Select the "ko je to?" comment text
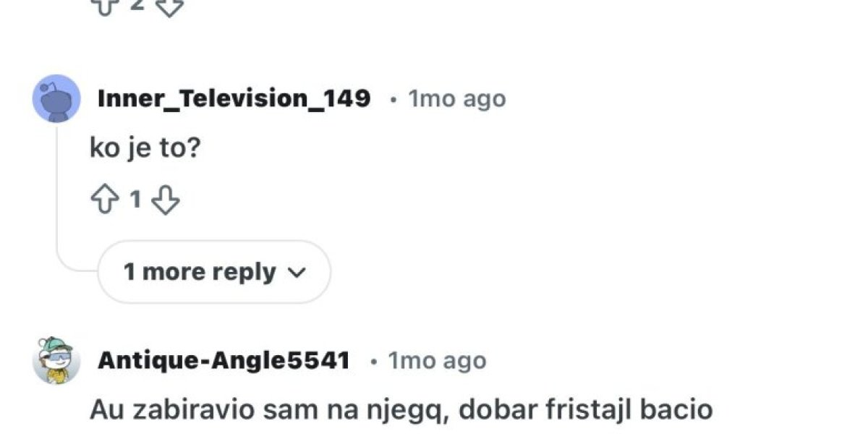The image size is (868, 434). click(145, 148)
